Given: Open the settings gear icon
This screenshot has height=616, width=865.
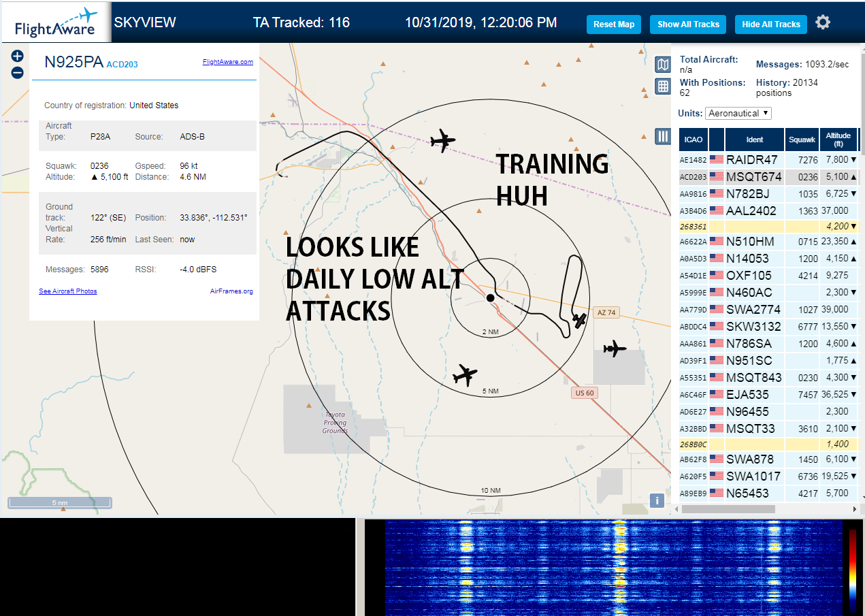Looking at the screenshot, I should click(823, 22).
